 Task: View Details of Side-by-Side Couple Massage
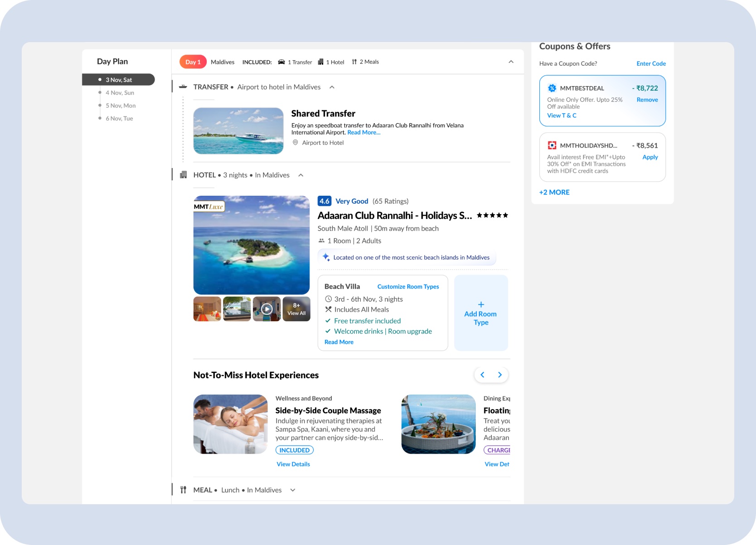(x=293, y=464)
